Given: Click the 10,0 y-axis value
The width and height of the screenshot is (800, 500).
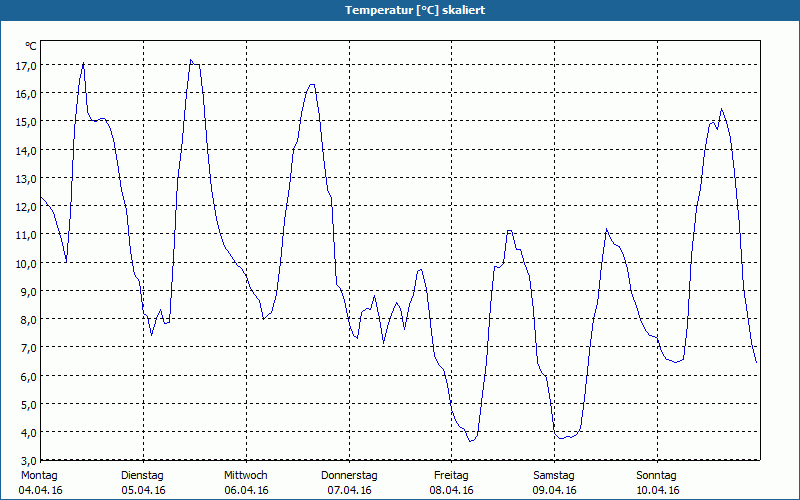Looking at the screenshot, I should 27,264.
